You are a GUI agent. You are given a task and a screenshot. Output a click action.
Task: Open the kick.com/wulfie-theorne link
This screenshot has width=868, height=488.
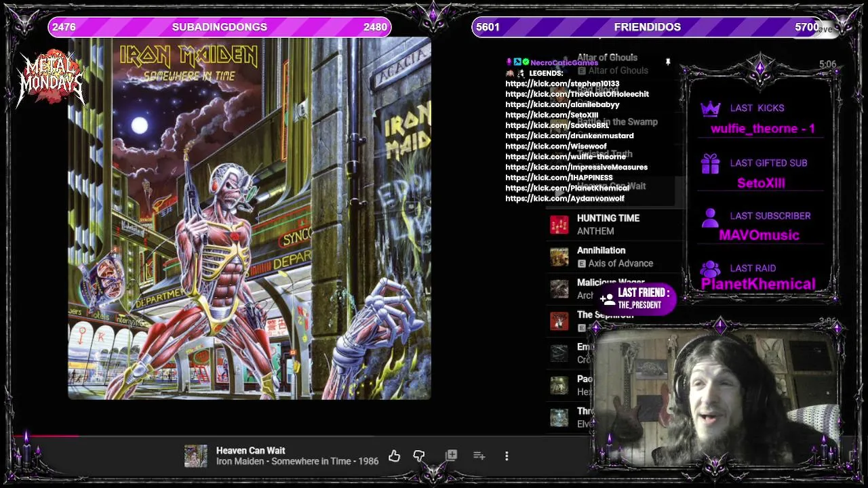[x=566, y=157]
